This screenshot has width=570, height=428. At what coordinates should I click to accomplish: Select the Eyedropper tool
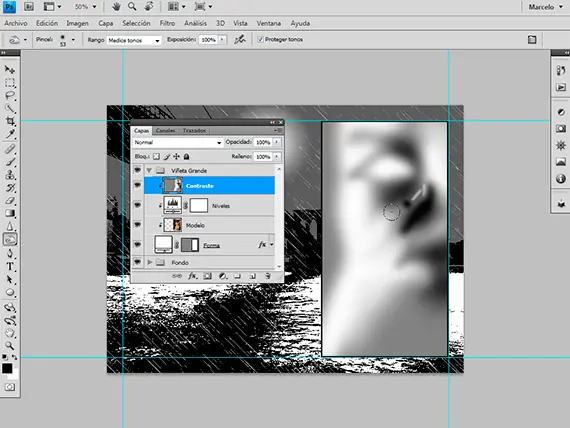pyautogui.click(x=10, y=134)
